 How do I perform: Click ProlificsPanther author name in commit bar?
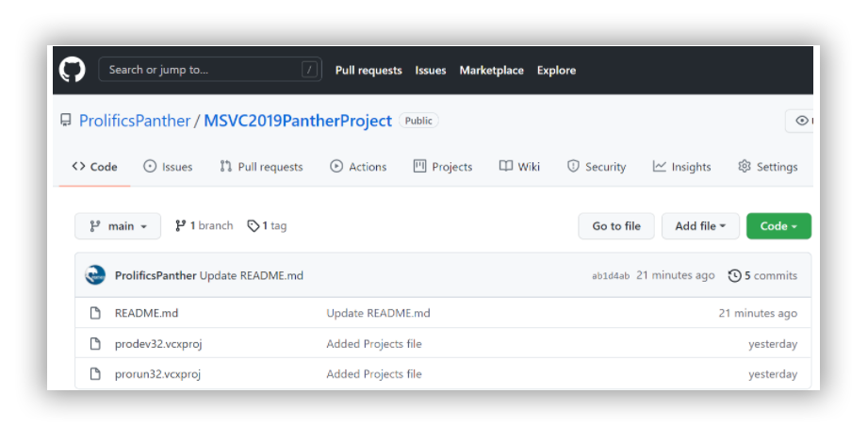coord(156,275)
